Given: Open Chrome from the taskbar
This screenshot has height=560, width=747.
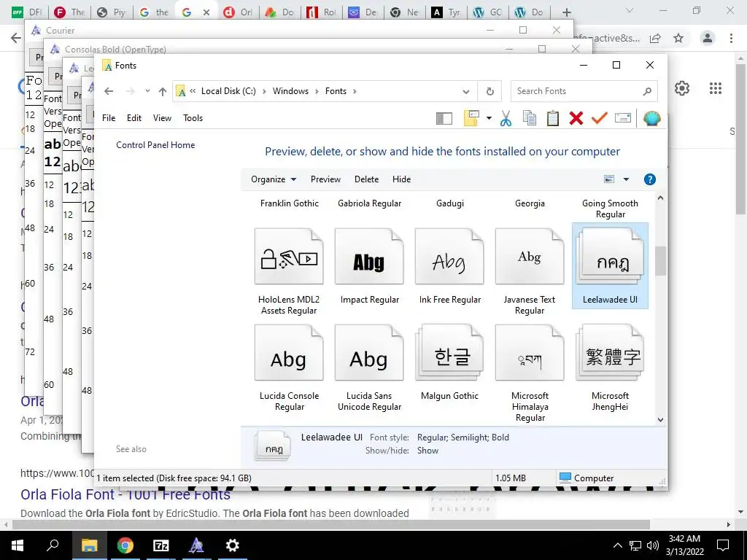Looking at the screenshot, I should 125,545.
